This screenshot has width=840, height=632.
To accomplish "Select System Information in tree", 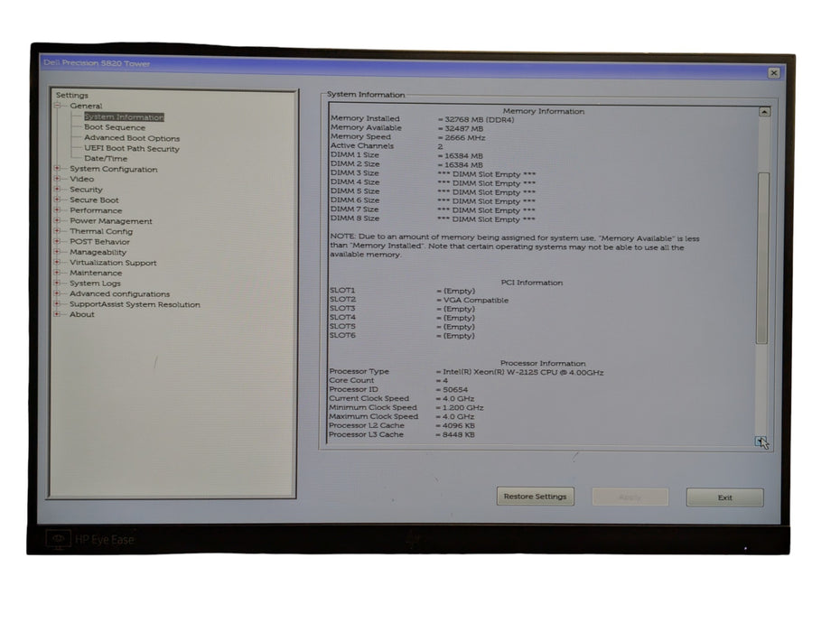I will (x=124, y=116).
